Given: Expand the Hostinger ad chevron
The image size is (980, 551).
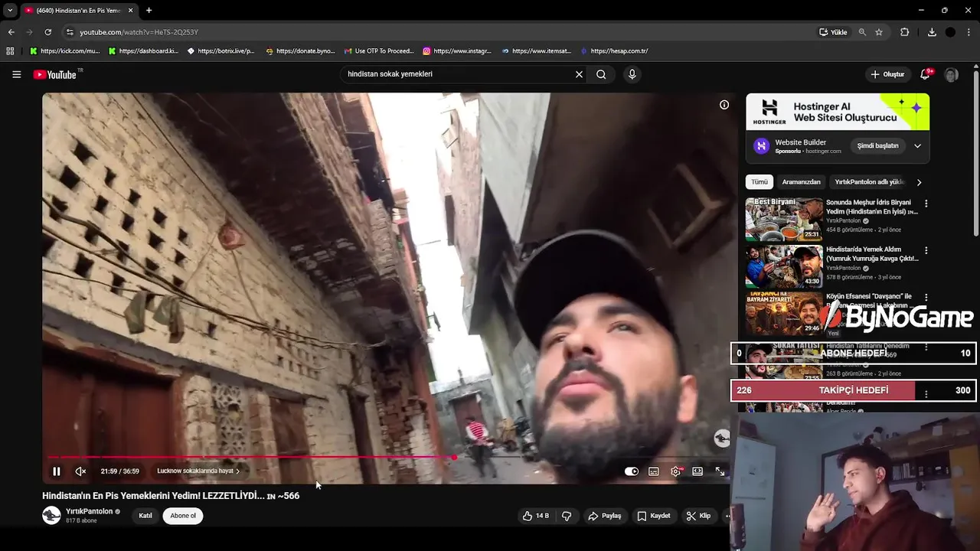Looking at the screenshot, I should pyautogui.click(x=917, y=145).
